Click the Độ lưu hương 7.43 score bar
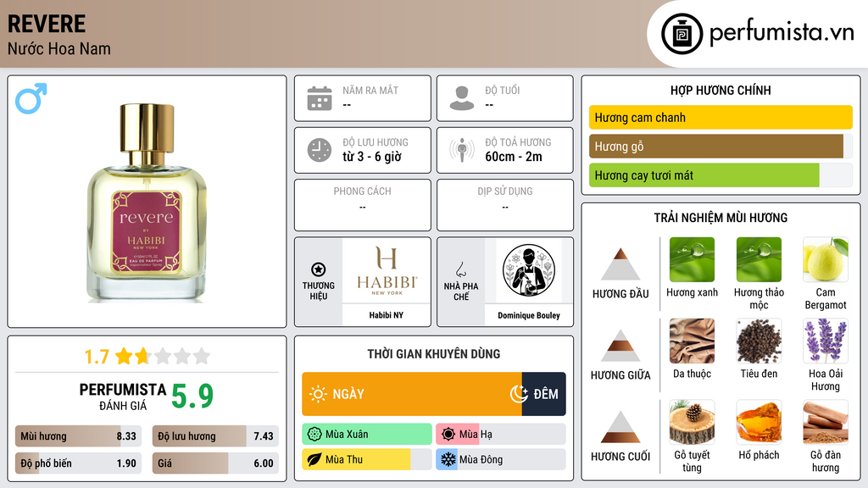 tap(215, 436)
